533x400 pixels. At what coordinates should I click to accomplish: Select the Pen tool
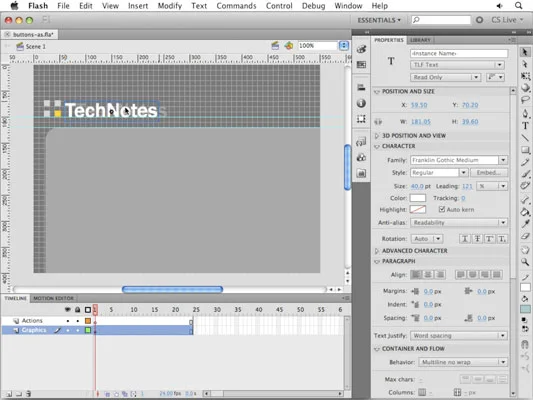pos(525,113)
